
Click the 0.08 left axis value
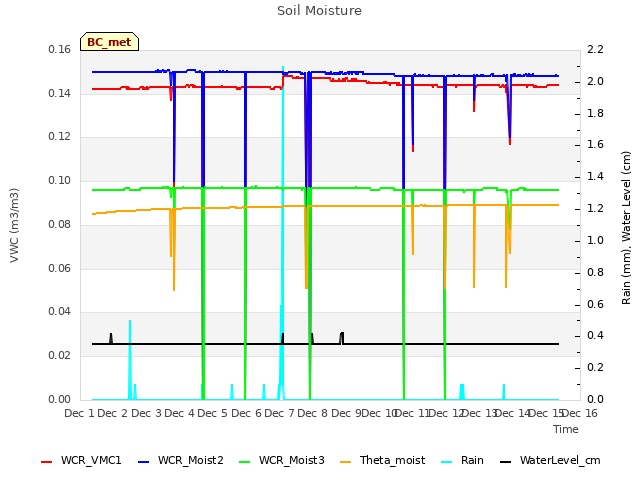(x=60, y=224)
